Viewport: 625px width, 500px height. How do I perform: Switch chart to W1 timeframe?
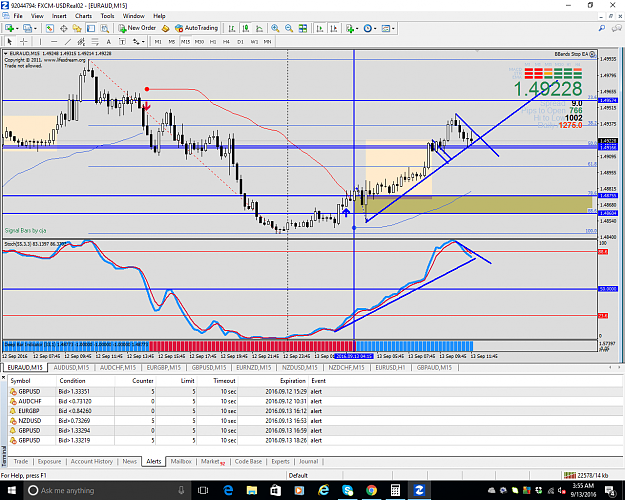click(x=254, y=41)
